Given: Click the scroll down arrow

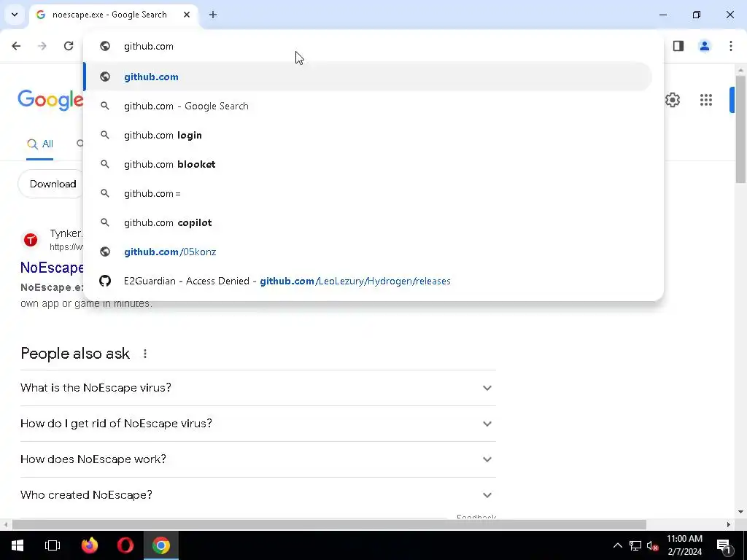Looking at the screenshot, I should (x=740, y=512).
